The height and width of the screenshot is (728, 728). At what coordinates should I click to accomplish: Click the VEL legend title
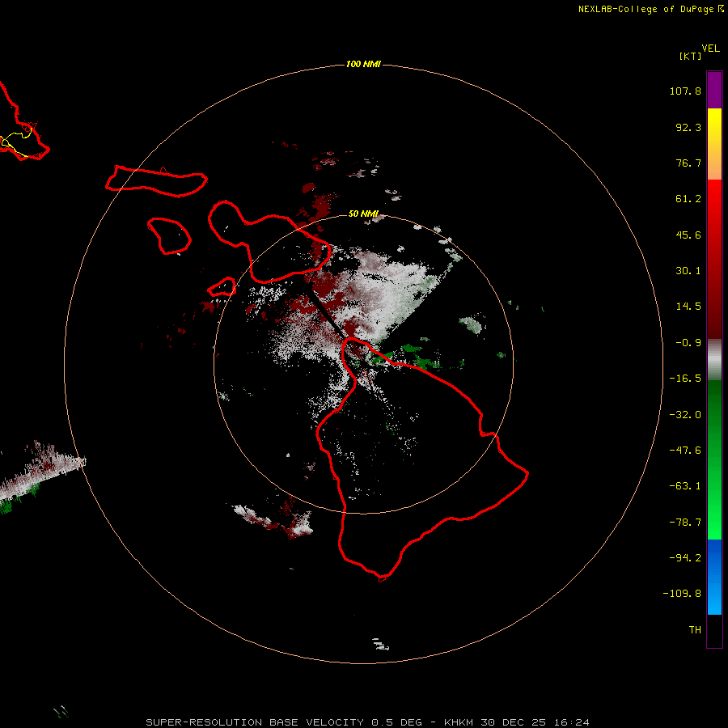(710, 49)
